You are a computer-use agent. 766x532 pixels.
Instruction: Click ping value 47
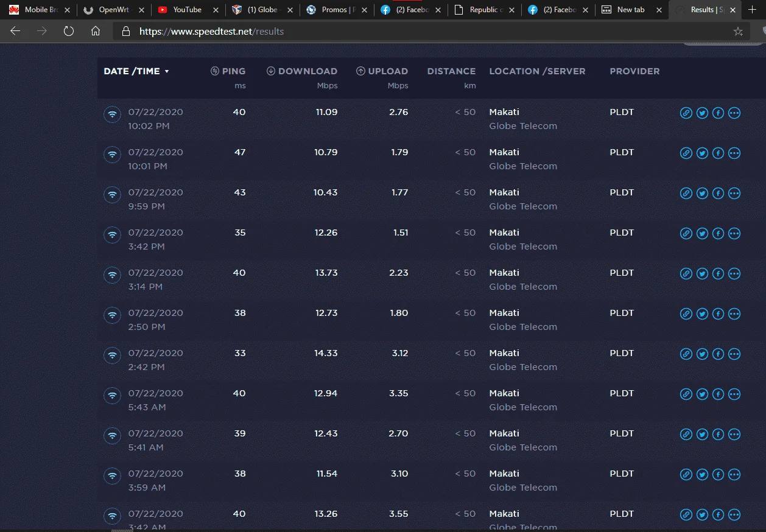coord(240,152)
